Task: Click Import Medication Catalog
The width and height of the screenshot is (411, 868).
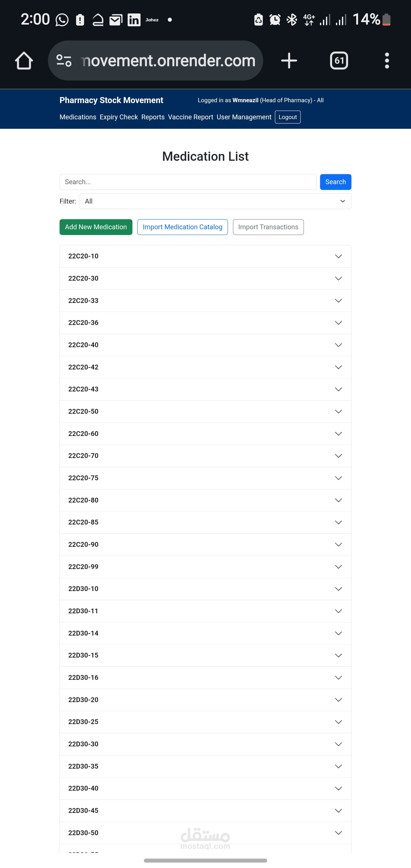Action: [183, 227]
